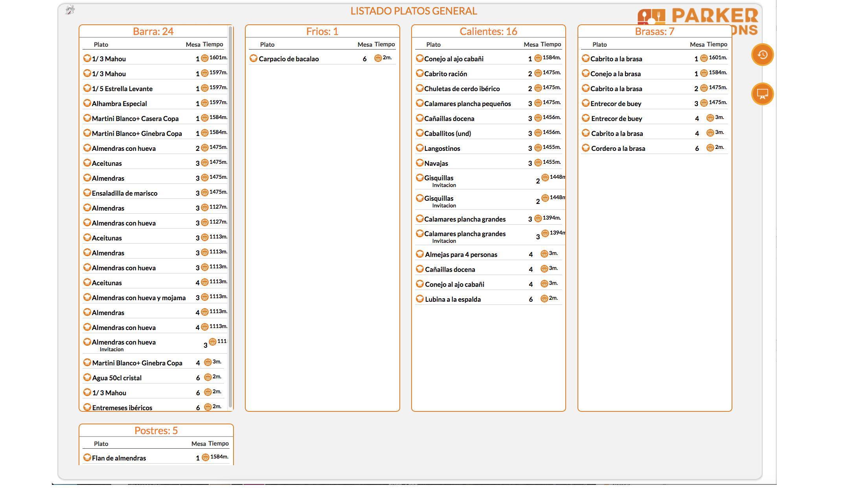Select the Calientes: 16 section header
868x488 pixels.
point(488,31)
